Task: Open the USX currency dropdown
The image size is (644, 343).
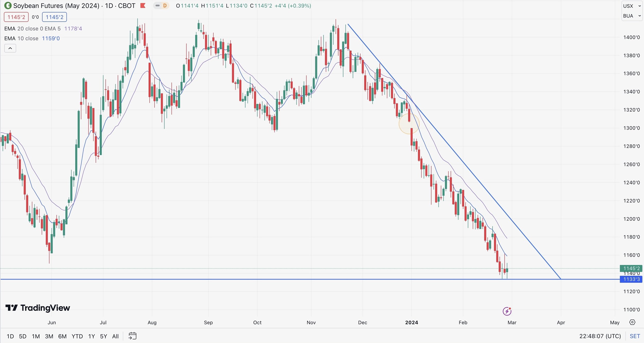Action: pos(632,6)
